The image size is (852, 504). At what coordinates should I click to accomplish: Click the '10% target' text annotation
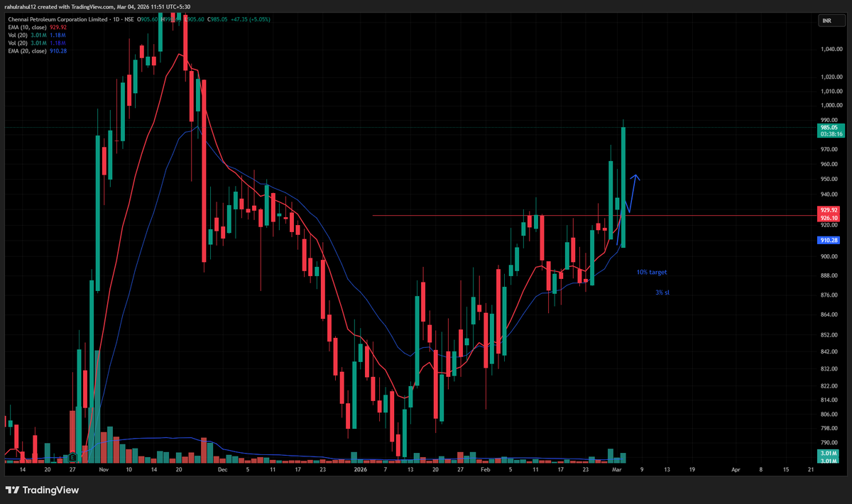pos(652,272)
